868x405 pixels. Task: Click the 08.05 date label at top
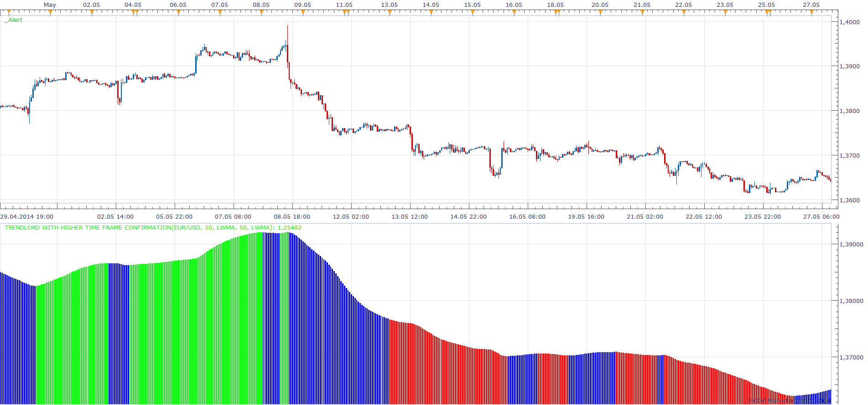pos(261,5)
